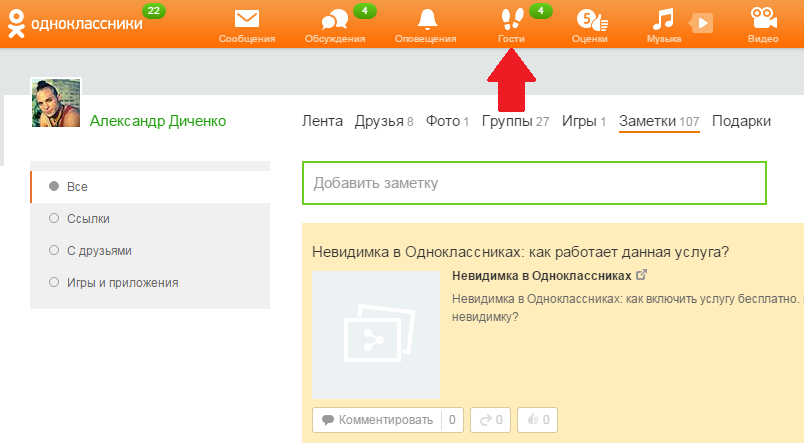
Task: Open Сообщения envelope icon
Action: tap(247, 19)
